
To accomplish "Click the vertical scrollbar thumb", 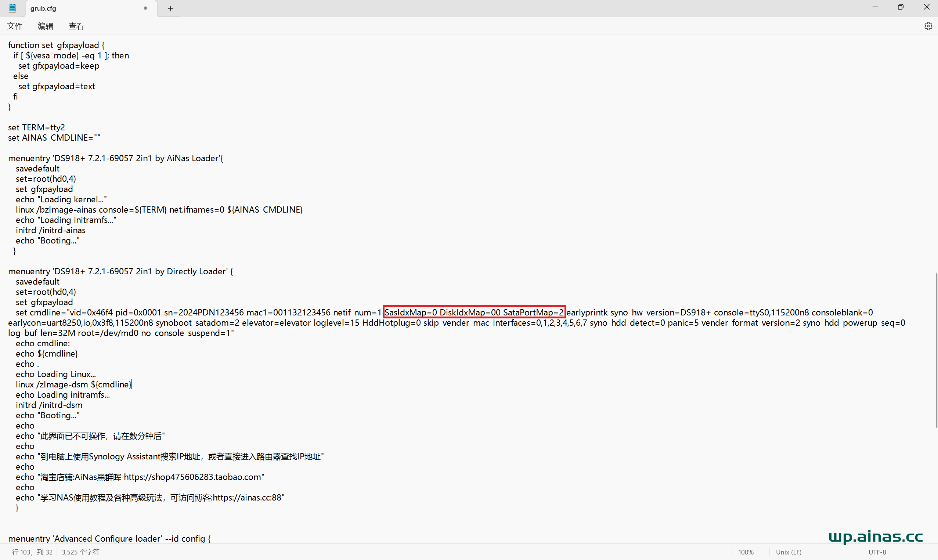I will click(x=936, y=350).
